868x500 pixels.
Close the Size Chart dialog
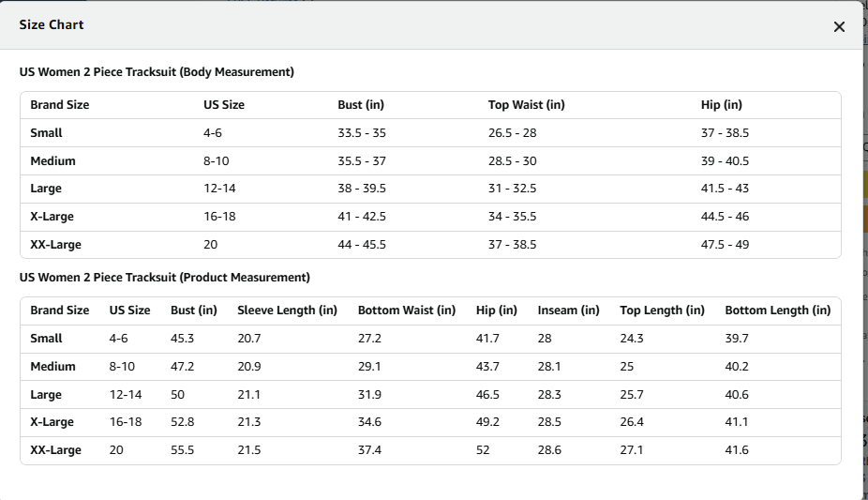coord(839,26)
